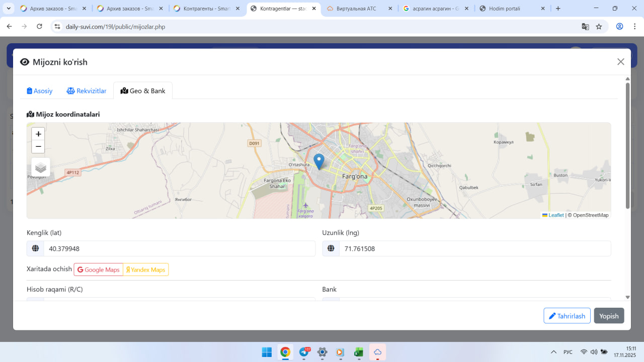The width and height of the screenshot is (644, 362).
Task: Switch to the Rekvizitlar tab
Action: click(87, 91)
